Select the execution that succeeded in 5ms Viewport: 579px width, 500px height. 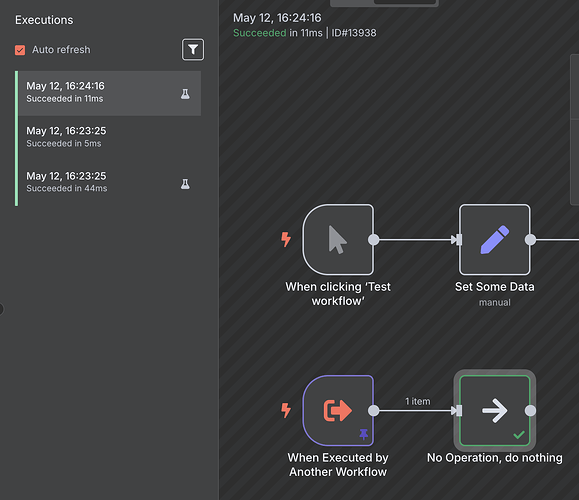[109, 137]
